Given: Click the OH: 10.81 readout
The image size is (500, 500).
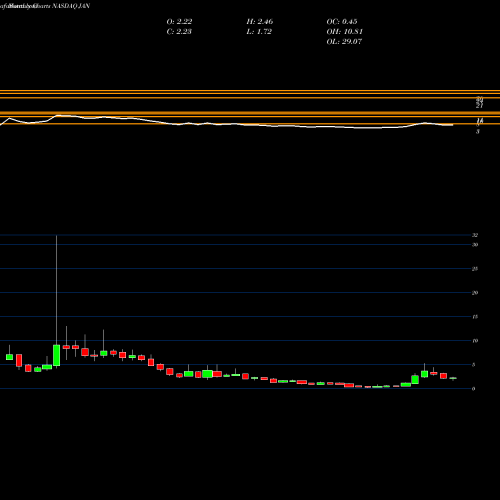Looking at the screenshot, I should pyautogui.click(x=344, y=31).
